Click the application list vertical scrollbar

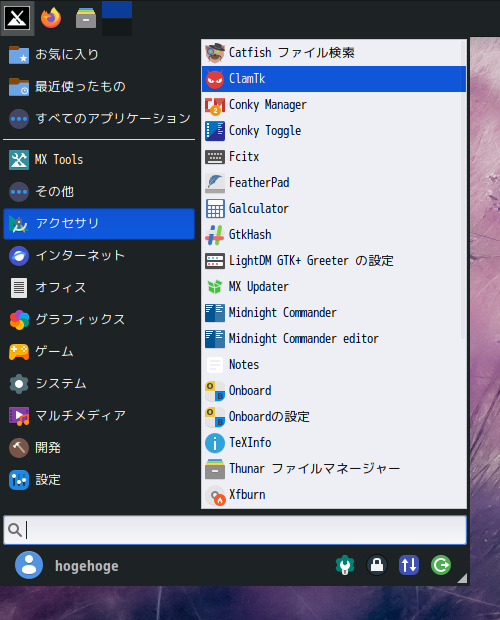(463, 190)
